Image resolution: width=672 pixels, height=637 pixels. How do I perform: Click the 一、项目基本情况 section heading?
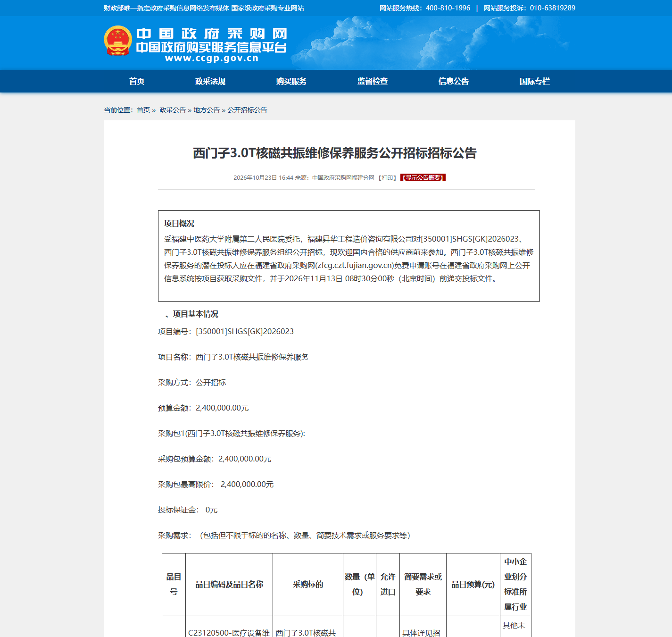188,314
